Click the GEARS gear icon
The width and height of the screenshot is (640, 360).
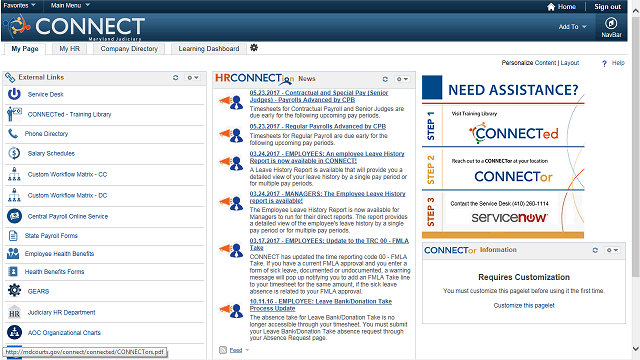point(14,291)
